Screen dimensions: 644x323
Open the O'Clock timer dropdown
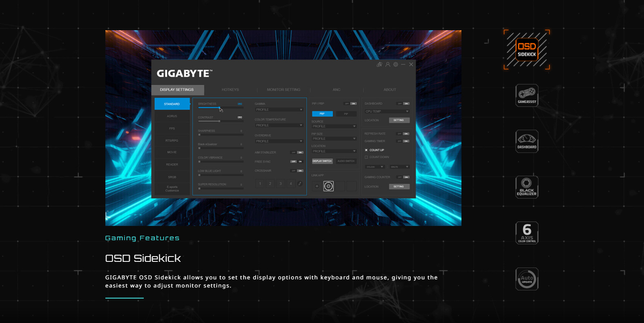click(x=375, y=167)
